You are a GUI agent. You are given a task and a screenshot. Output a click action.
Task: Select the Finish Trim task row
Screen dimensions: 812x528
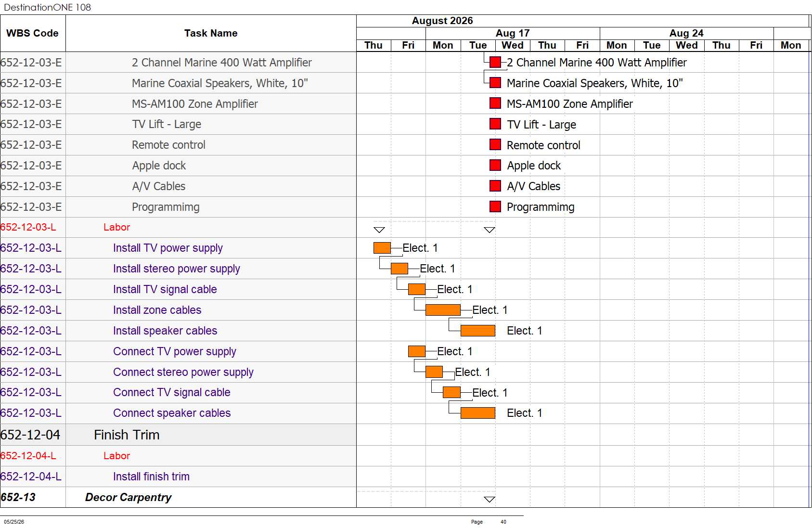coord(178,435)
